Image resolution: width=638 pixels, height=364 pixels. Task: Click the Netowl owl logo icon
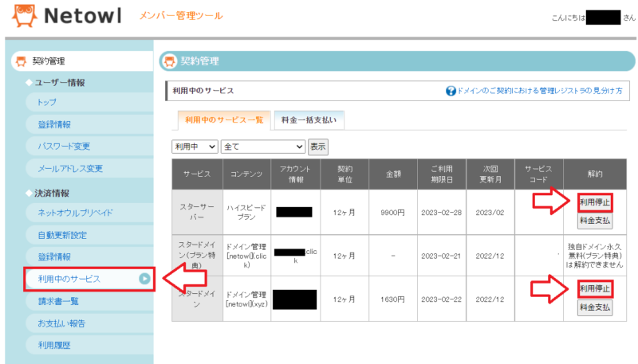point(19,17)
